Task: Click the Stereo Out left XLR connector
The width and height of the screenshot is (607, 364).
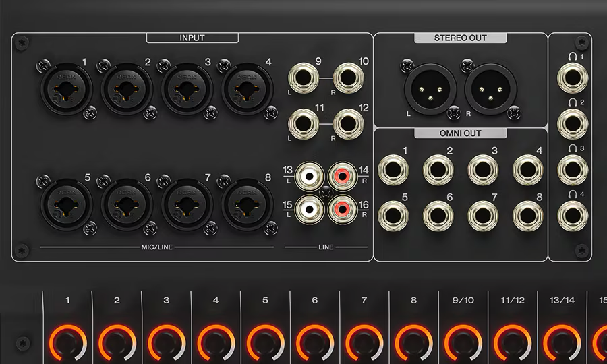Action: coord(430,92)
